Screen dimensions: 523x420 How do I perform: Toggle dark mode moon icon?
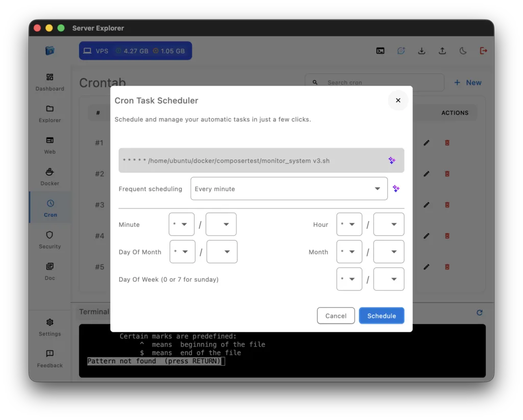[x=463, y=51]
